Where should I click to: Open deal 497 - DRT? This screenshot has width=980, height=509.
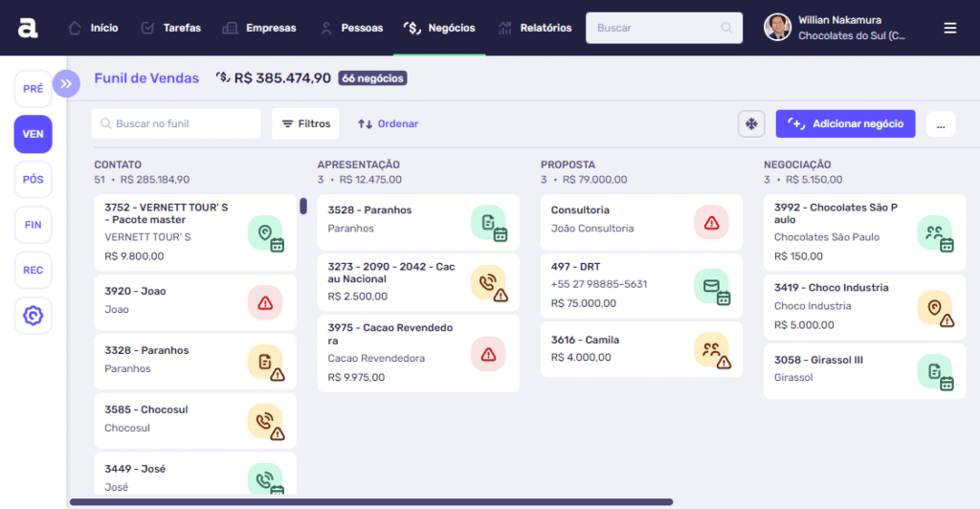(641, 285)
